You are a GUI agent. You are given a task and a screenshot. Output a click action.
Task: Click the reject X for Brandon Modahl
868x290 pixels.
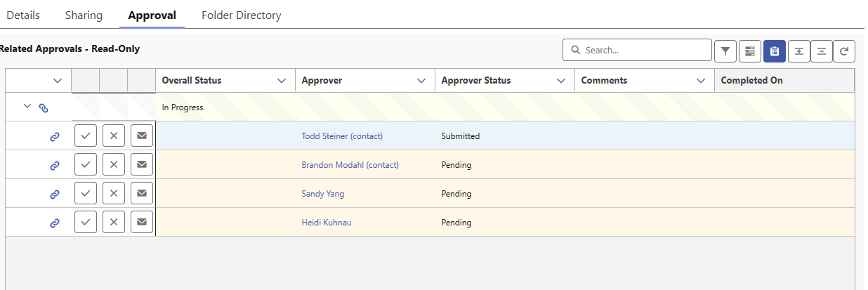coord(114,165)
